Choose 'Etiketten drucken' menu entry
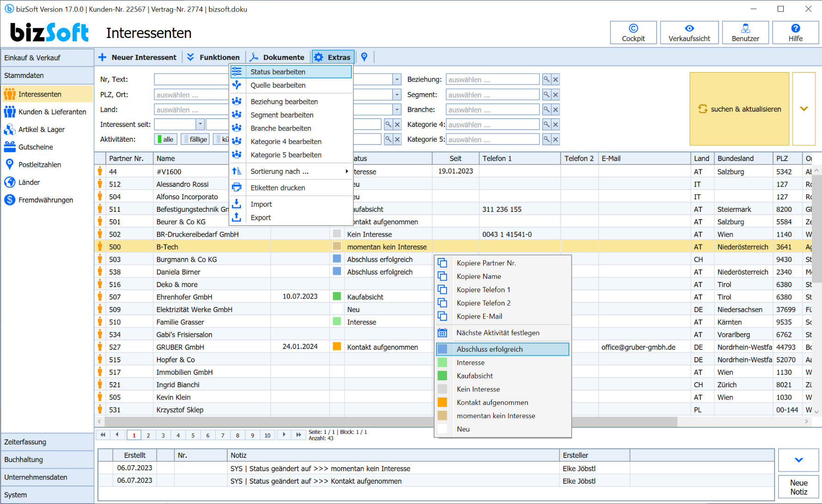The image size is (822, 504). pyautogui.click(x=291, y=188)
